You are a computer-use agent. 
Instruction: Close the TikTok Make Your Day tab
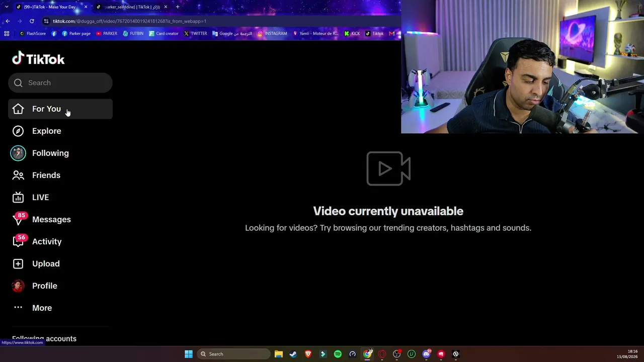(86, 7)
